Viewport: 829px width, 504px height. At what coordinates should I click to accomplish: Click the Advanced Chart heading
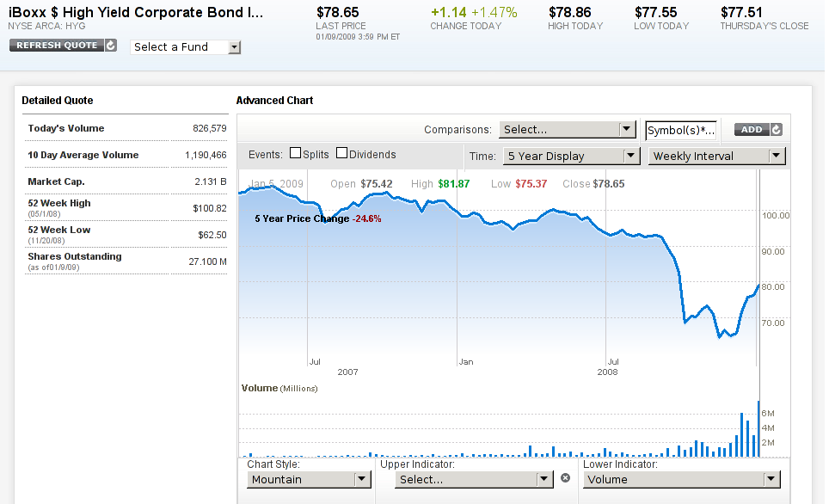tap(274, 101)
